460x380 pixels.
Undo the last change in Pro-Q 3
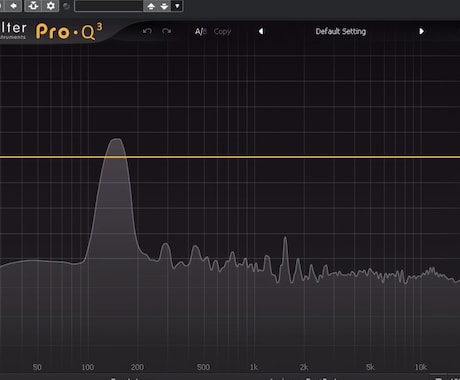147,31
